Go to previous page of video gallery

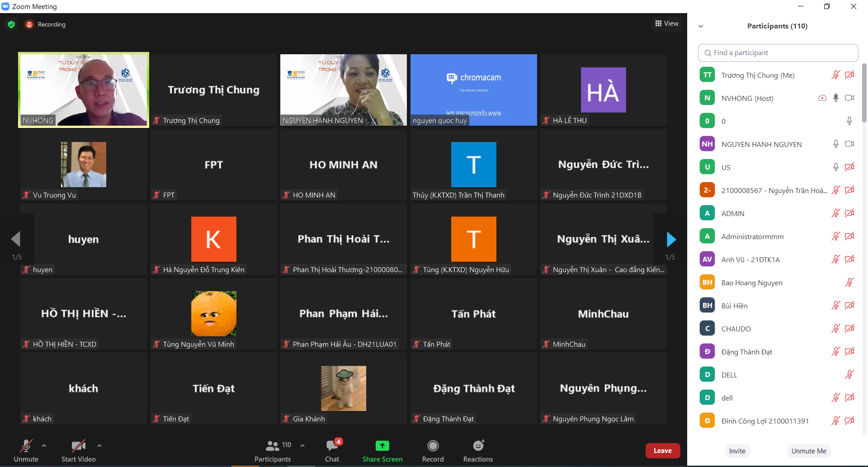point(16,239)
